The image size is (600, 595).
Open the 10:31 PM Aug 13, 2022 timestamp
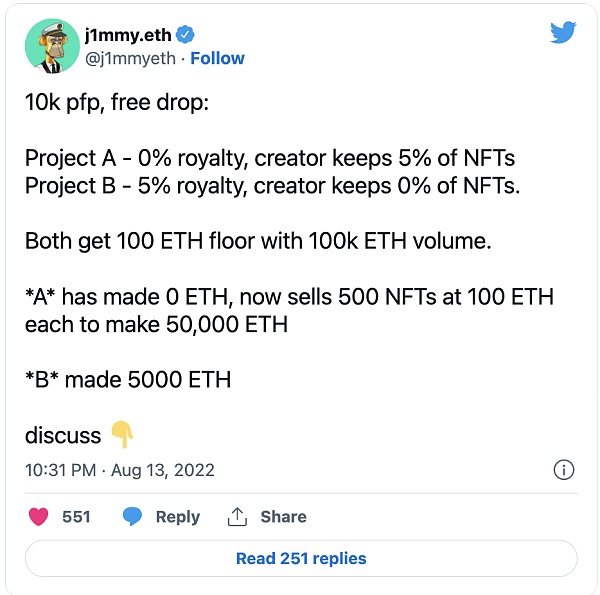120,470
